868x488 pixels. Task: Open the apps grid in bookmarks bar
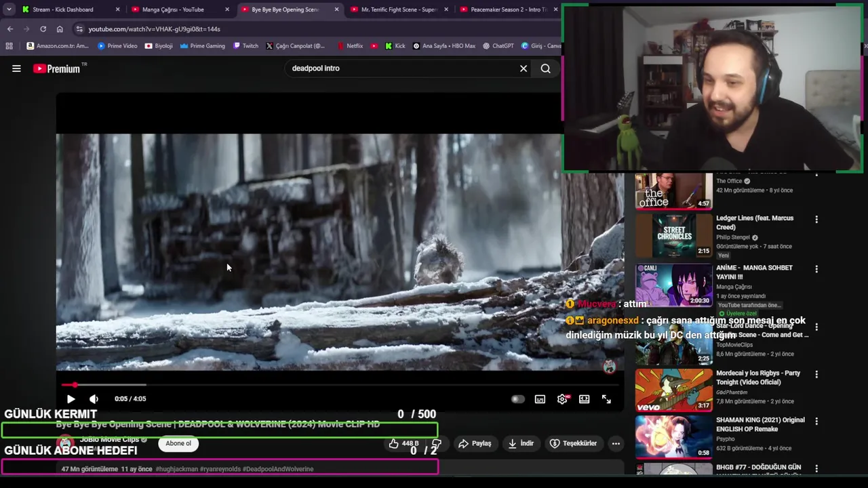[x=9, y=46]
